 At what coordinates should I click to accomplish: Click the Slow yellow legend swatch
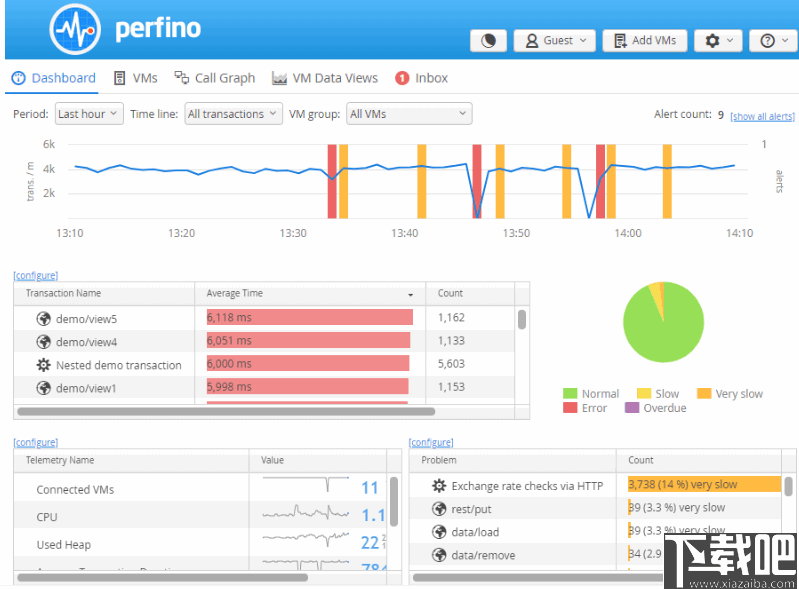644,393
